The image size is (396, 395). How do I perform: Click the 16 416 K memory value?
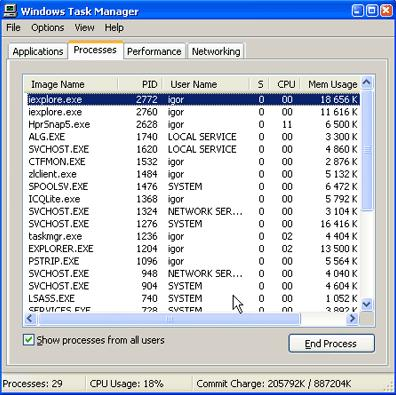click(x=339, y=224)
